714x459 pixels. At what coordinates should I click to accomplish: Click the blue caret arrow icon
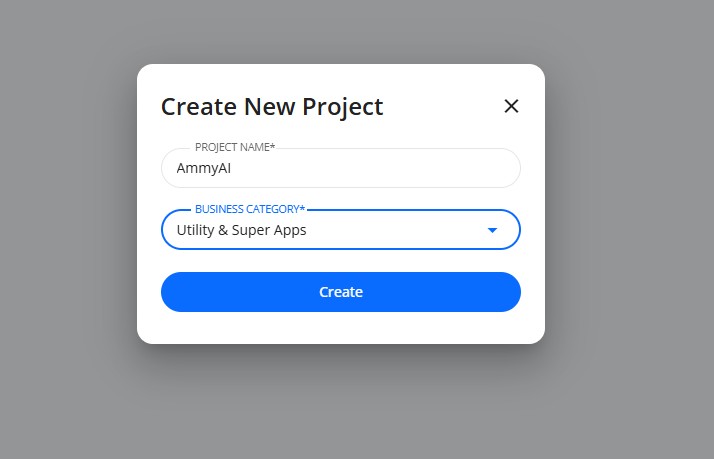(492, 230)
